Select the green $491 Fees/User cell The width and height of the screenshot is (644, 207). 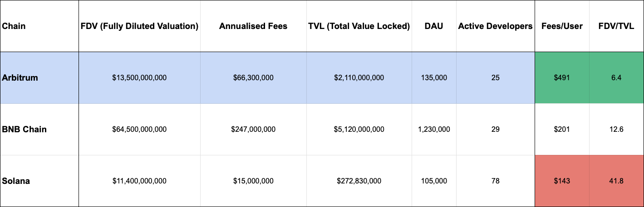coord(562,77)
